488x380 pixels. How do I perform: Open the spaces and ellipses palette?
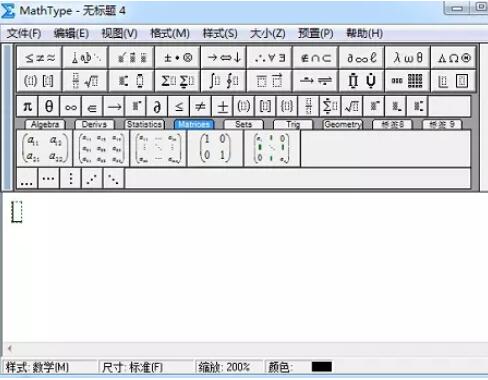(x=85, y=58)
